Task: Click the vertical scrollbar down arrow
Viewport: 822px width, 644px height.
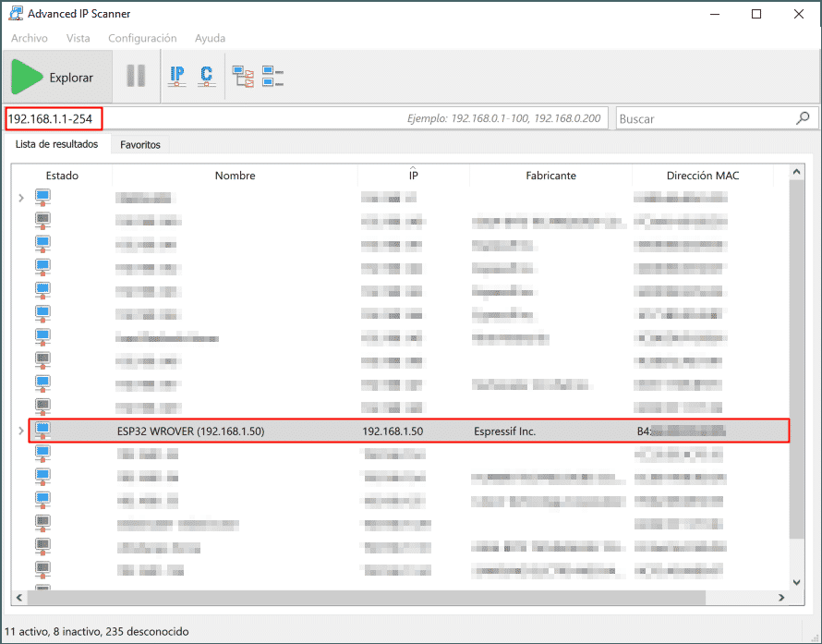Action: tap(796, 582)
